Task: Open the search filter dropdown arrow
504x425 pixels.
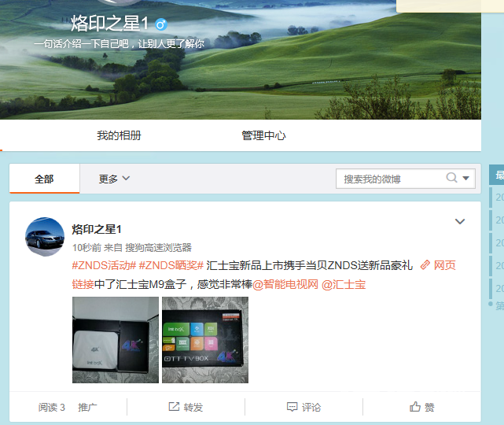Action: click(465, 178)
